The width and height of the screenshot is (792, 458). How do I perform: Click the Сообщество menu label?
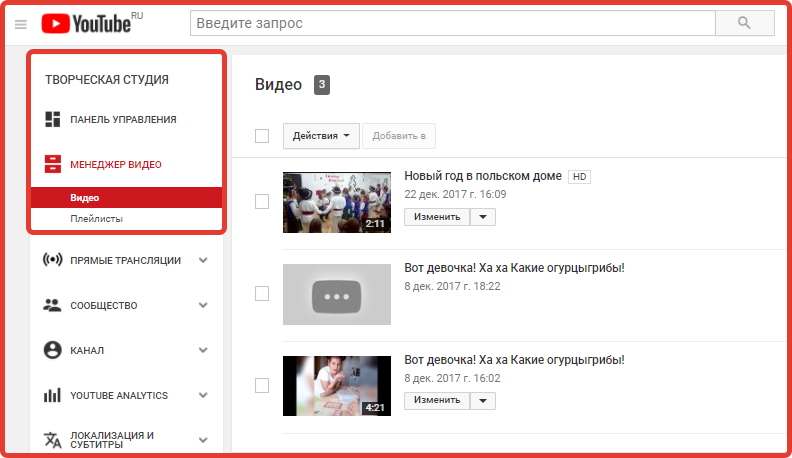coord(104,306)
